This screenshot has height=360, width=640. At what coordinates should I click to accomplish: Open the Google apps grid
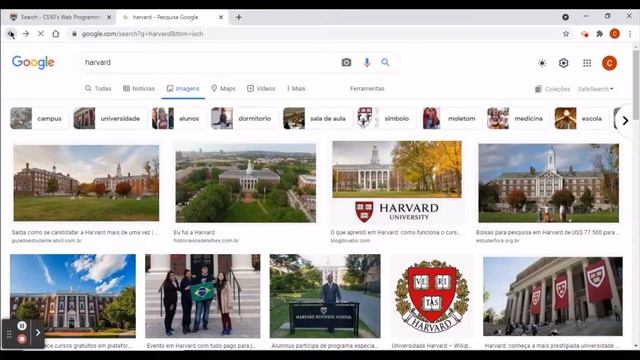587,63
